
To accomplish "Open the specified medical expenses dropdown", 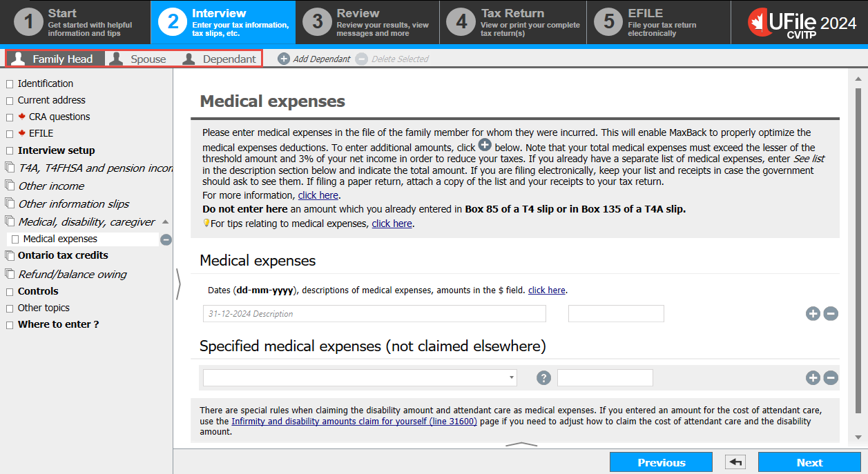I will pos(360,377).
